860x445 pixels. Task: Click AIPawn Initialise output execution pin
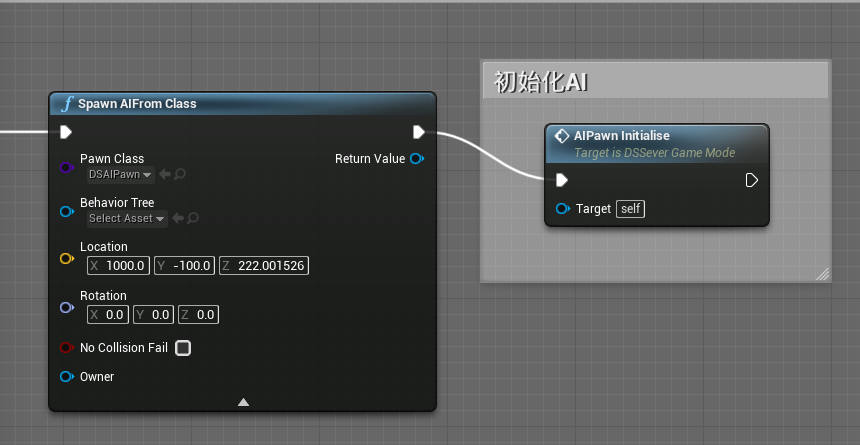751,180
